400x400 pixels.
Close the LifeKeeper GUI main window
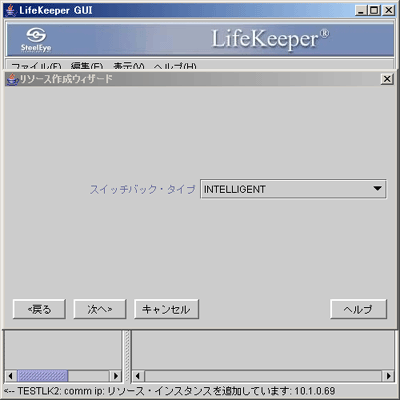point(388,10)
